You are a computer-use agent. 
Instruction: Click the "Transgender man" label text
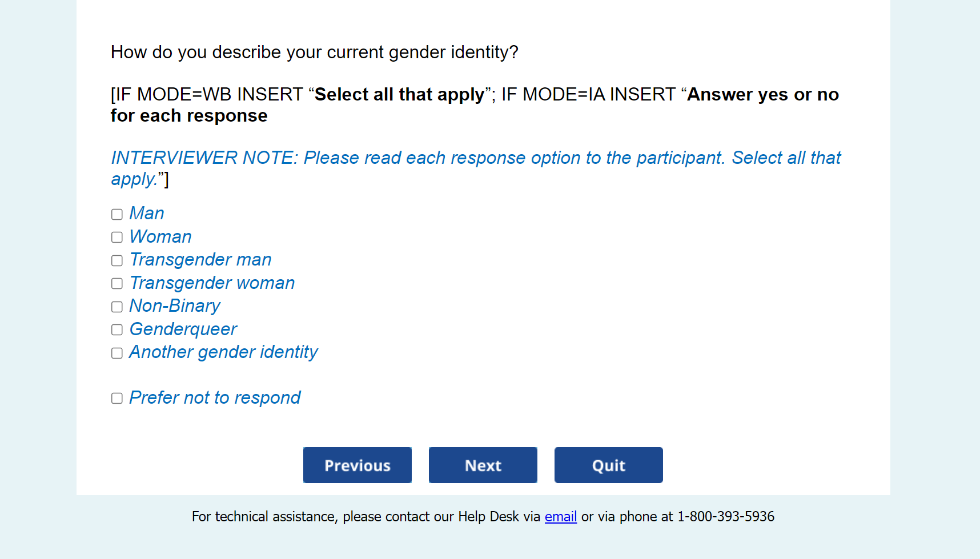tap(200, 260)
